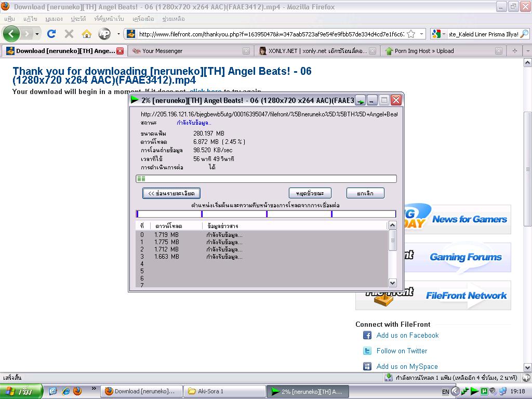Reload the page with the blue refresh icon
The height and width of the screenshot is (399, 532).
pyautogui.click(x=51, y=34)
